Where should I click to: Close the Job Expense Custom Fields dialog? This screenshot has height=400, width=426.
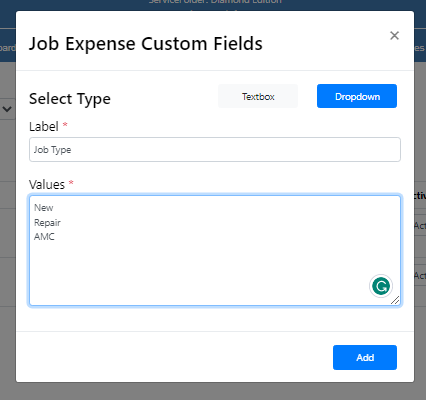[394, 35]
